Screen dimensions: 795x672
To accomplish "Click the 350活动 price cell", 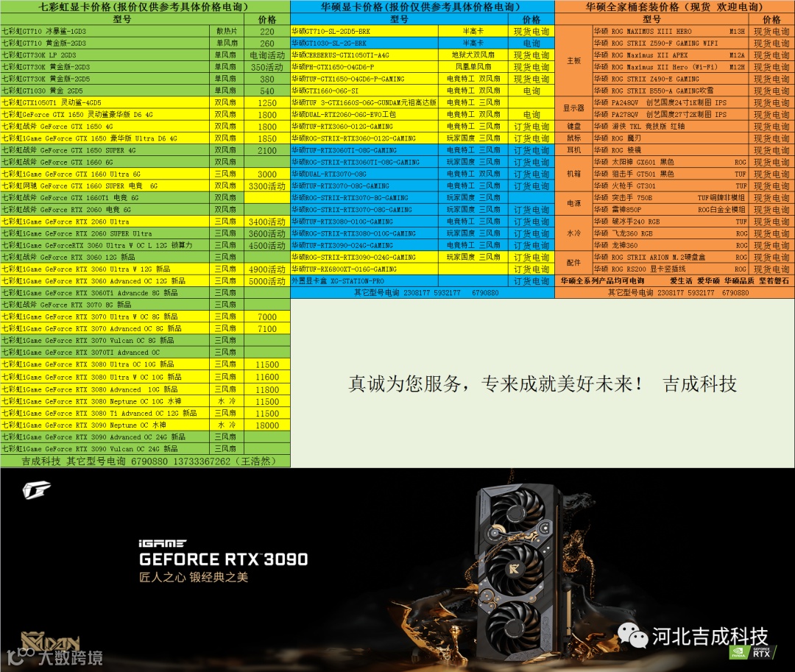I will coord(267,67).
